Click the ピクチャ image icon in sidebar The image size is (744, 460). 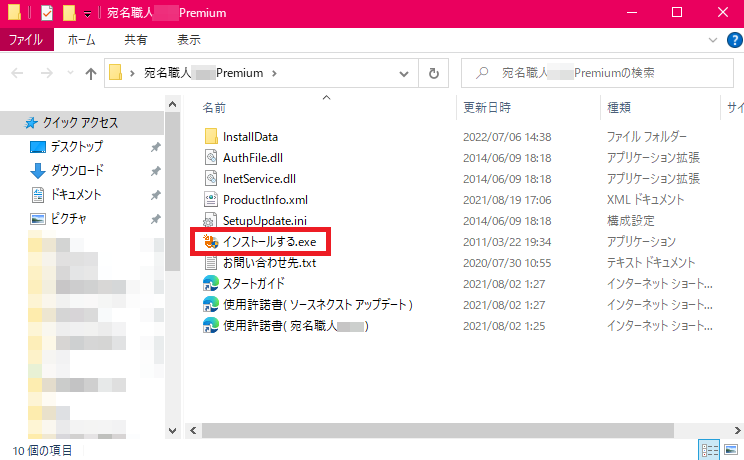click(x=38, y=219)
